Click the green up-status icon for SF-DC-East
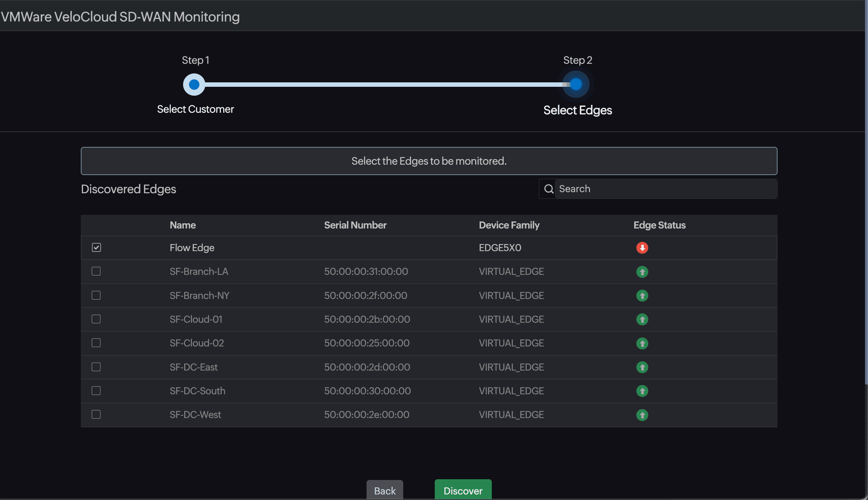 [642, 367]
